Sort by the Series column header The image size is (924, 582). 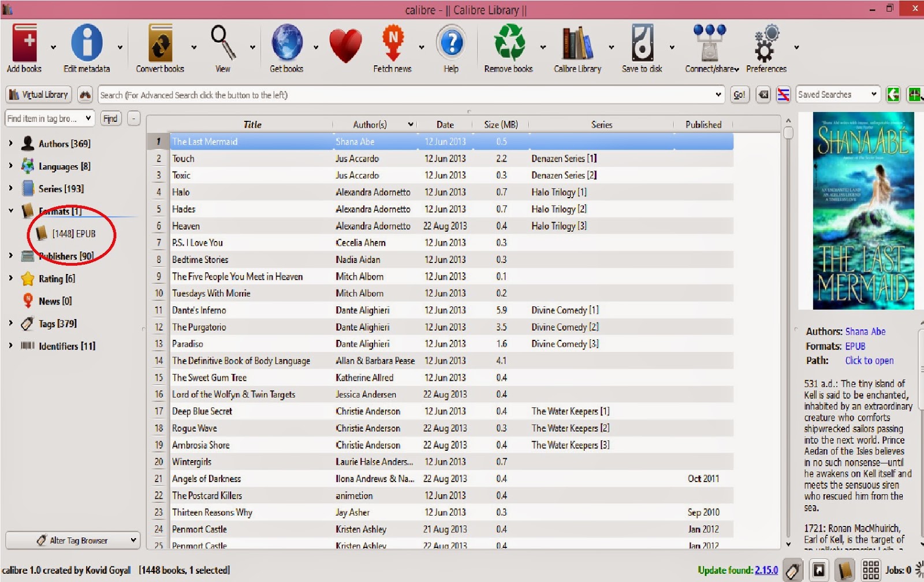pos(601,125)
